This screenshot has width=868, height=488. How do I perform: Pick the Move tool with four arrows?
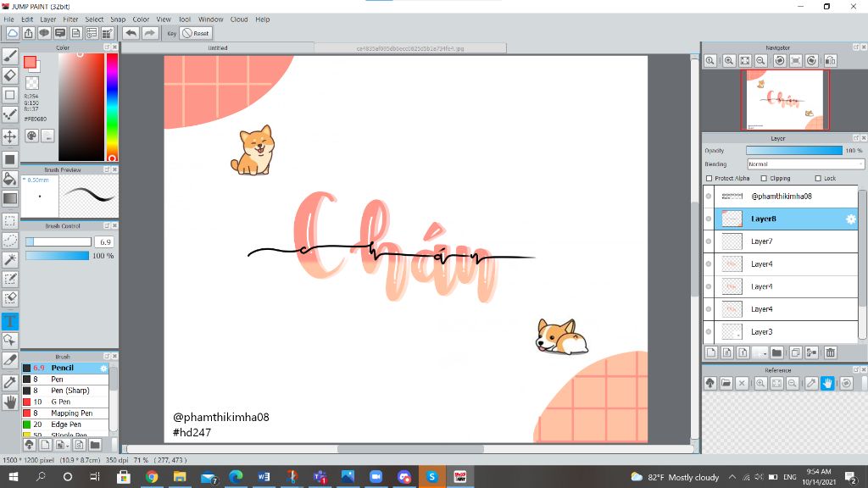coord(10,136)
